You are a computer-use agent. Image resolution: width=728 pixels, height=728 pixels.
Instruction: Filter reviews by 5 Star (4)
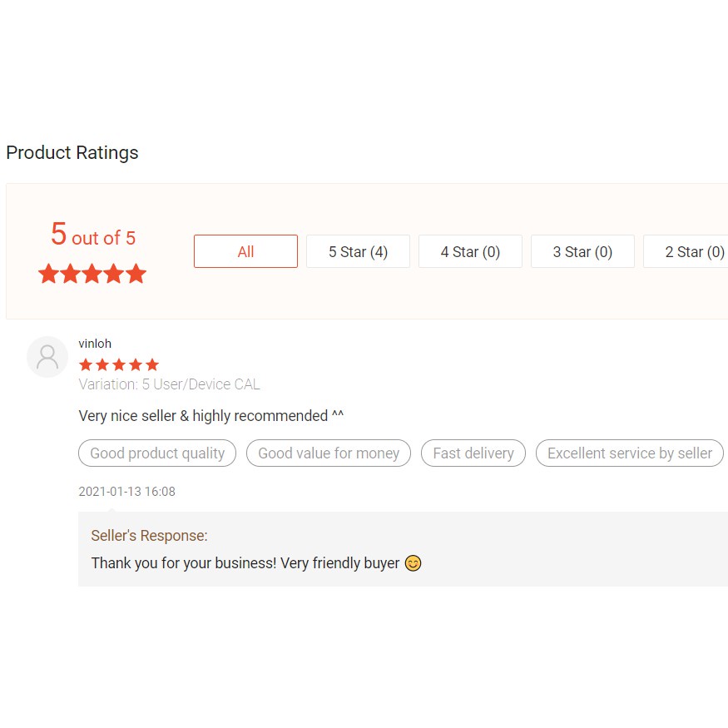[358, 251]
